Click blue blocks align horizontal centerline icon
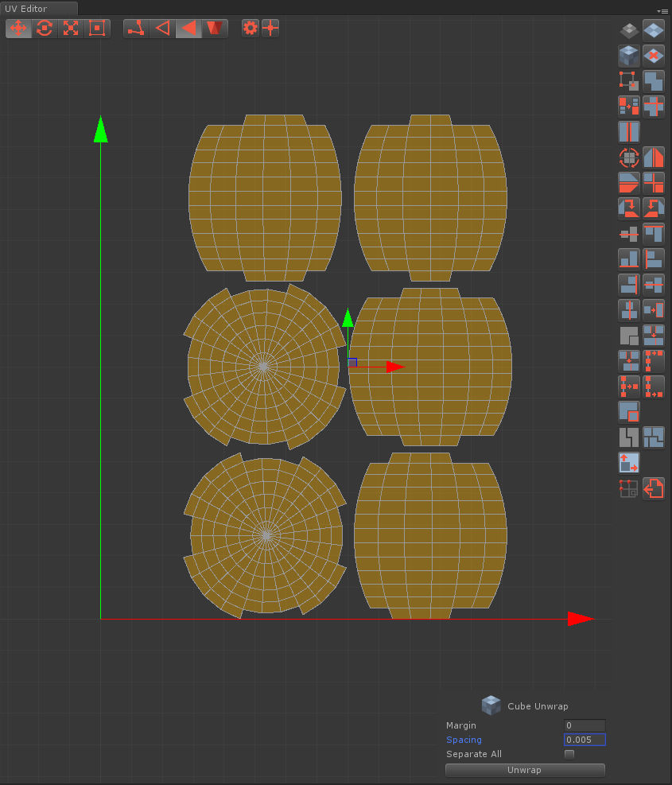Image resolution: width=672 pixels, height=785 pixels. pos(654,285)
